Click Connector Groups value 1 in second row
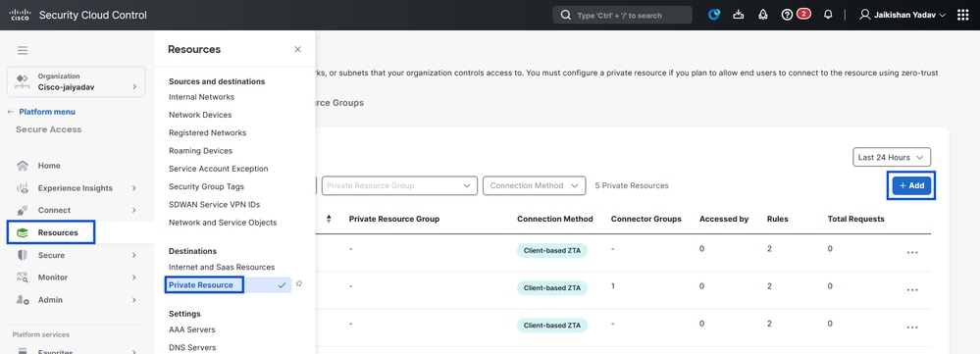The width and height of the screenshot is (980, 354). tap(613, 286)
